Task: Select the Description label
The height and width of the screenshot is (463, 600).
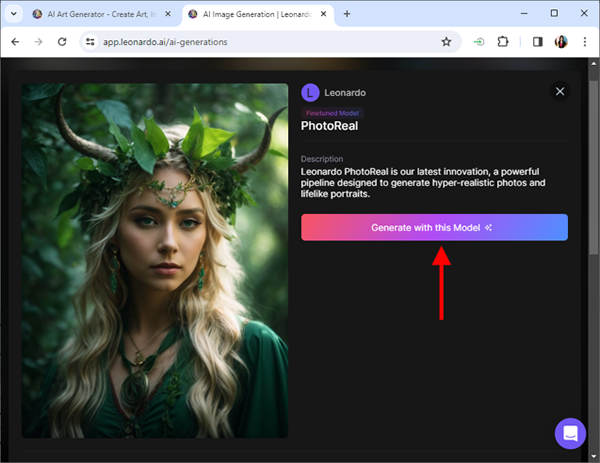Action: point(322,159)
